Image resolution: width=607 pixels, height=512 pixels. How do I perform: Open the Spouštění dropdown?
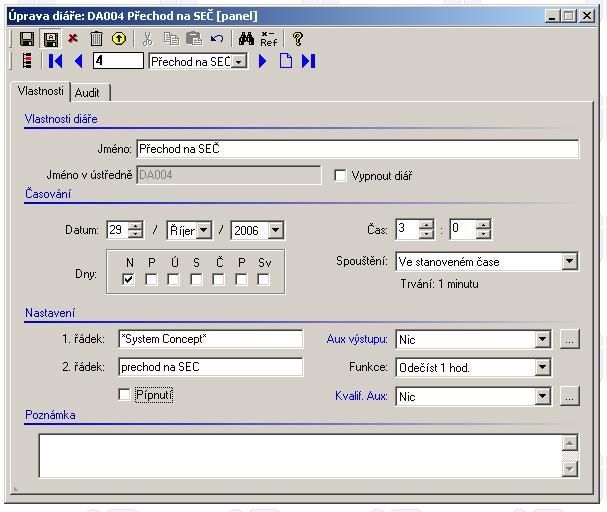pyautogui.click(x=569, y=262)
